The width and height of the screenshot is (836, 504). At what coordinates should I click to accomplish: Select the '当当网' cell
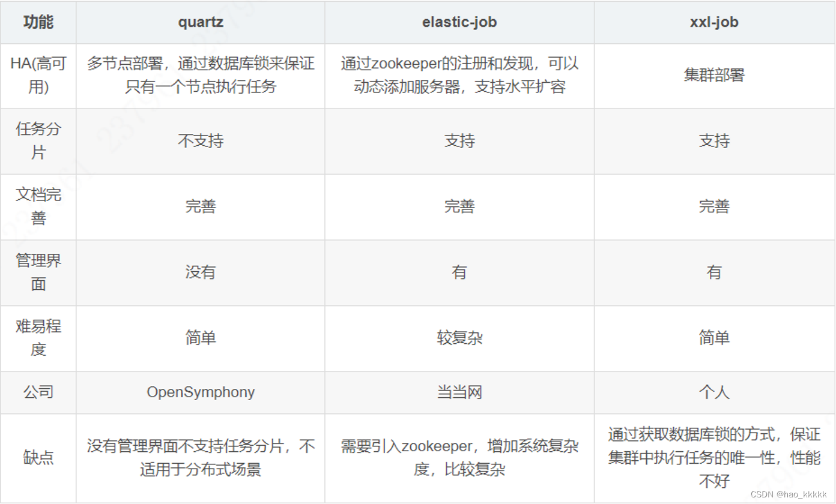coord(459,392)
